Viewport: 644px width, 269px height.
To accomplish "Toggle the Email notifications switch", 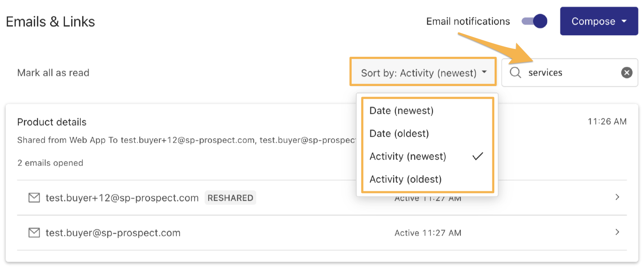I will [x=534, y=21].
